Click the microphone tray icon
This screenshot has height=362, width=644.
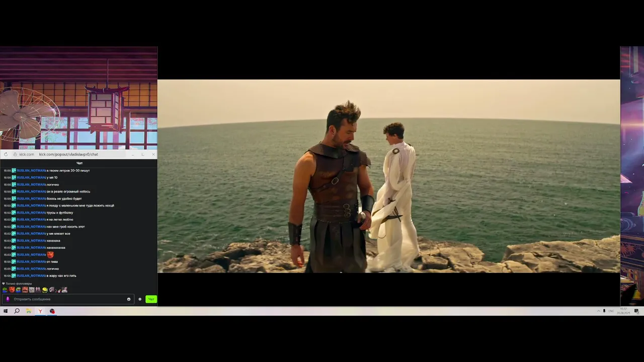604,311
